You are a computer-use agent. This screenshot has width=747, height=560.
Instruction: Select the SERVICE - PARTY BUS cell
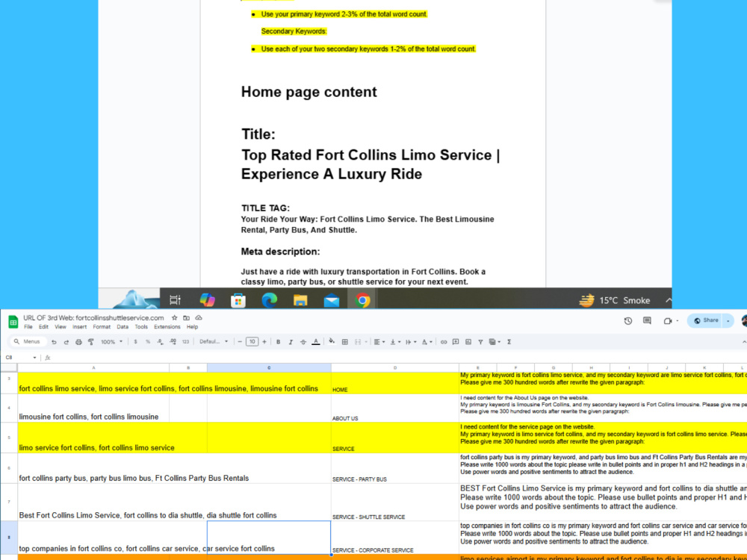(x=395, y=468)
